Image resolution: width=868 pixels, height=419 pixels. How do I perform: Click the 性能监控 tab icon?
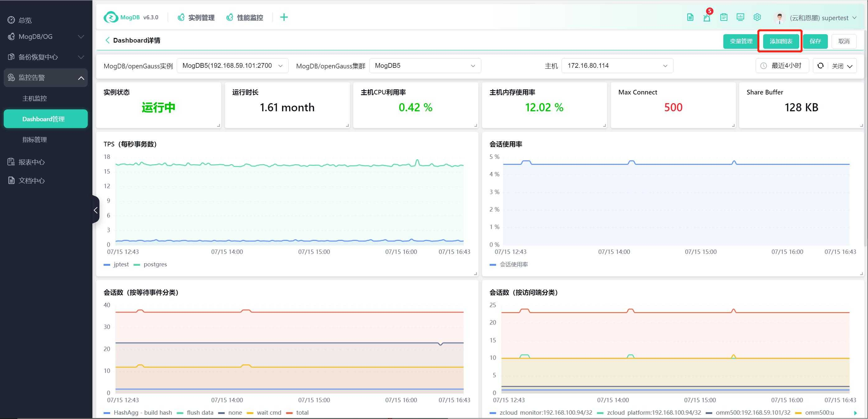pyautogui.click(x=230, y=17)
